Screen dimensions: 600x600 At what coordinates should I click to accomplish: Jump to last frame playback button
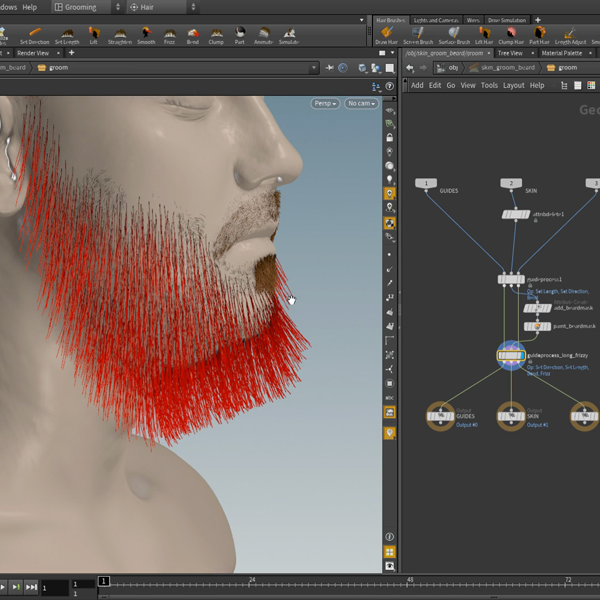click(x=31, y=587)
